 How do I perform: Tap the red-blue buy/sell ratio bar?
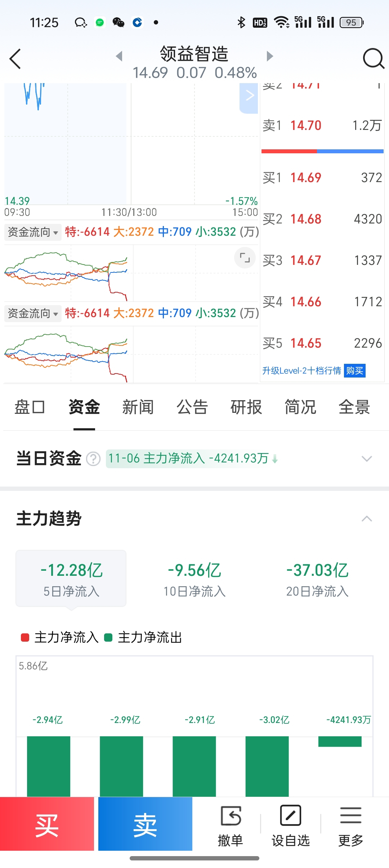(322, 152)
